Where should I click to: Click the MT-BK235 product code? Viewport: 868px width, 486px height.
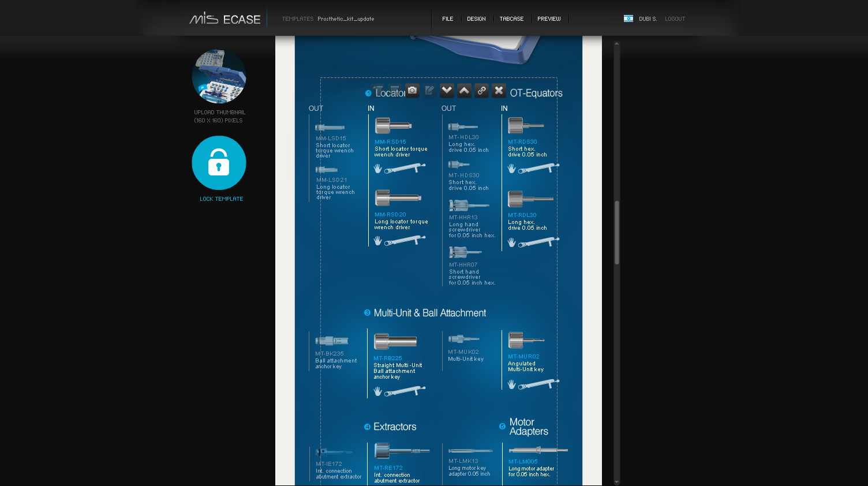330,354
